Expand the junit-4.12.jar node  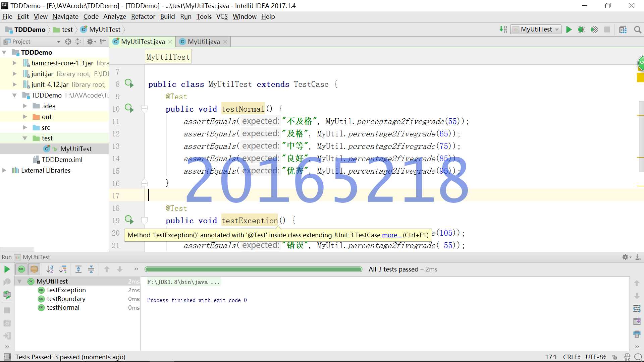coord(14,84)
